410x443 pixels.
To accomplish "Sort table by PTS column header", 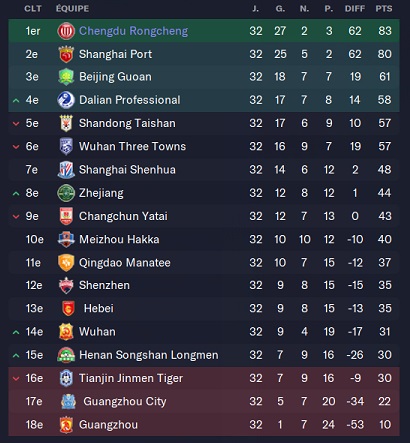I will [384, 9].
